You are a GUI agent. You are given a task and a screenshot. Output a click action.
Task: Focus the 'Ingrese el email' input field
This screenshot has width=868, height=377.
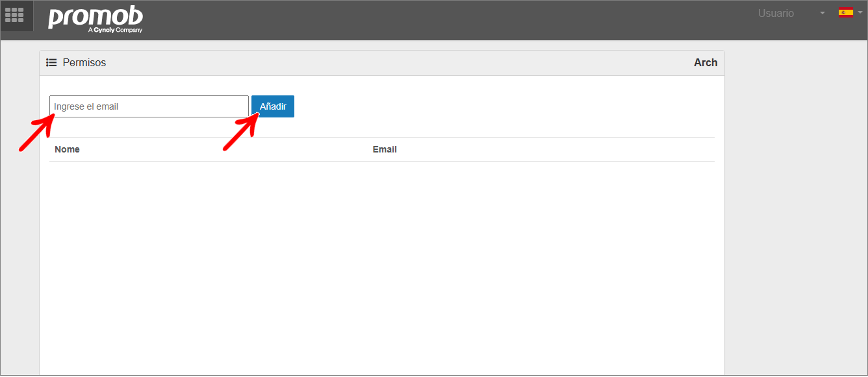[149, 106]
